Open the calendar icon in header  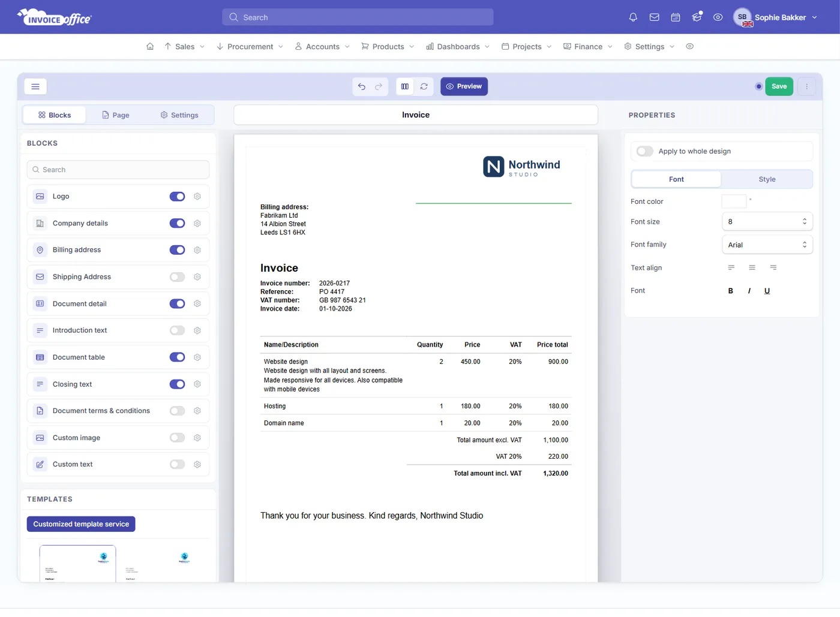click(676, 17)
